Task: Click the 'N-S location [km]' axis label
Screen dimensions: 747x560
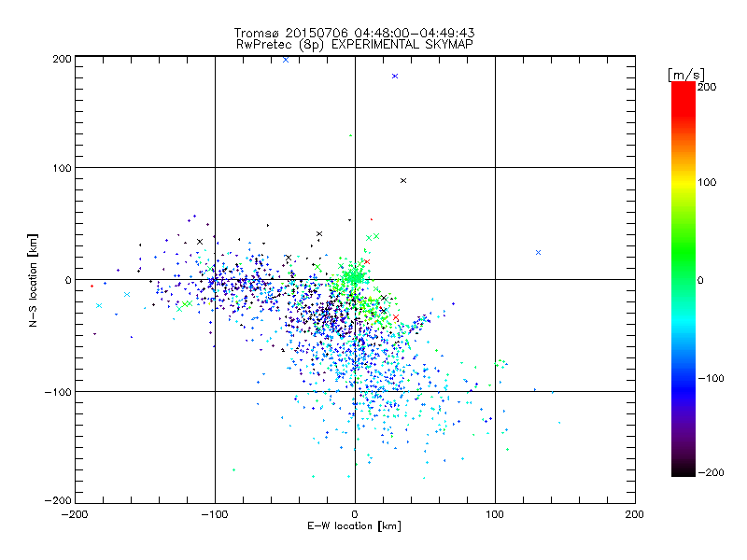Action: 33,281
